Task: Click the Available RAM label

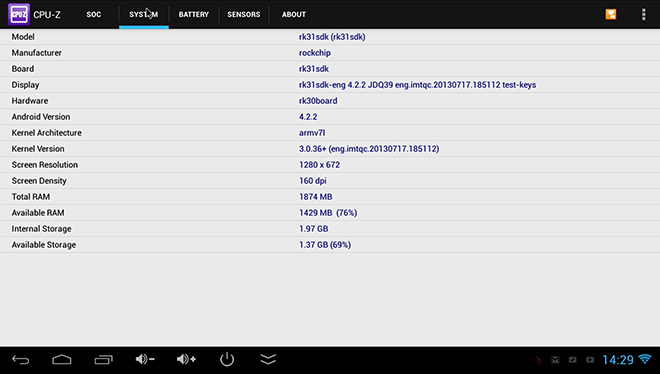Action: [x=38, y=213]
